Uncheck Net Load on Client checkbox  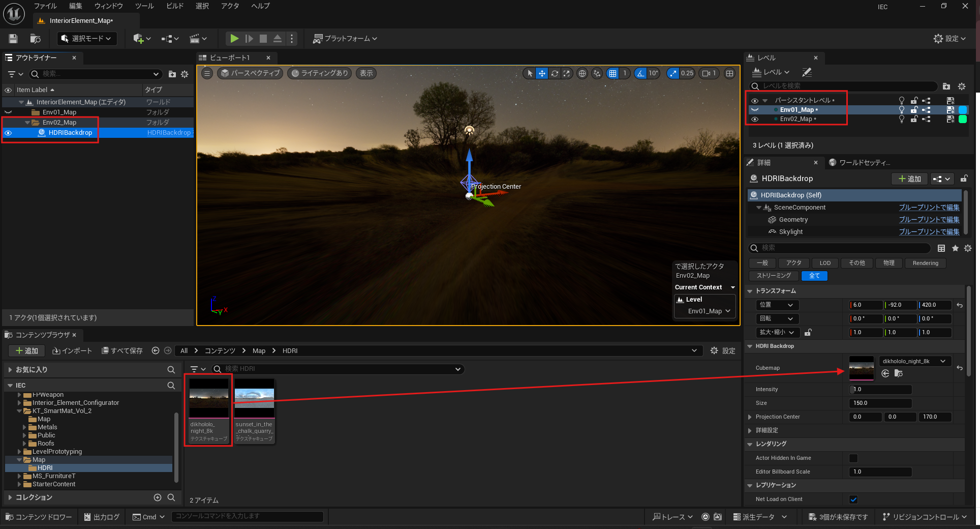point(853,499)
